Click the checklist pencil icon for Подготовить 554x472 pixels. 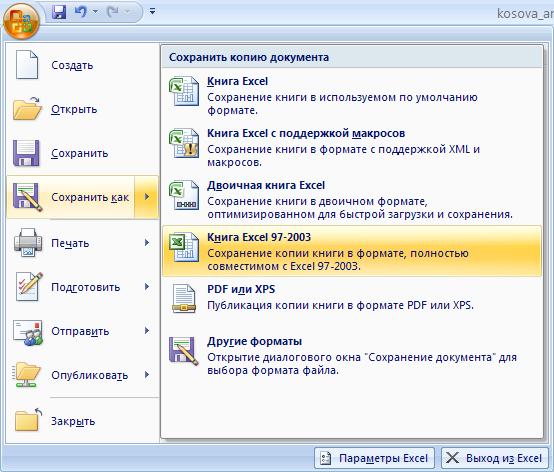pos(29,287)
